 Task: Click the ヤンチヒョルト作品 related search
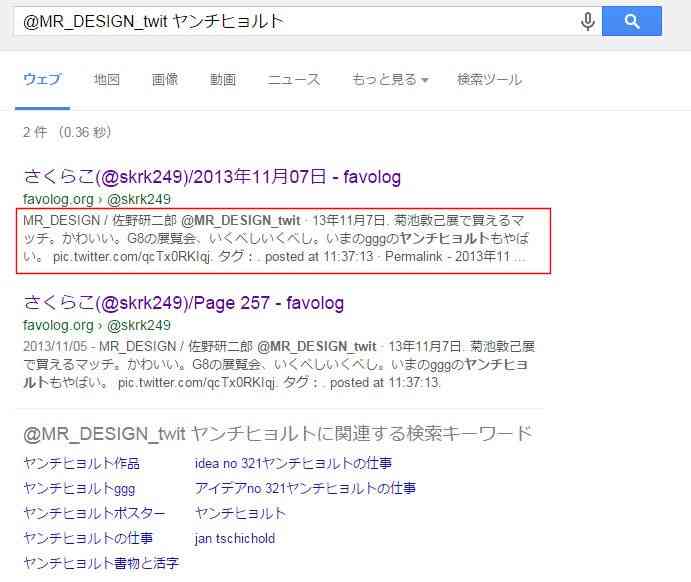82,463
